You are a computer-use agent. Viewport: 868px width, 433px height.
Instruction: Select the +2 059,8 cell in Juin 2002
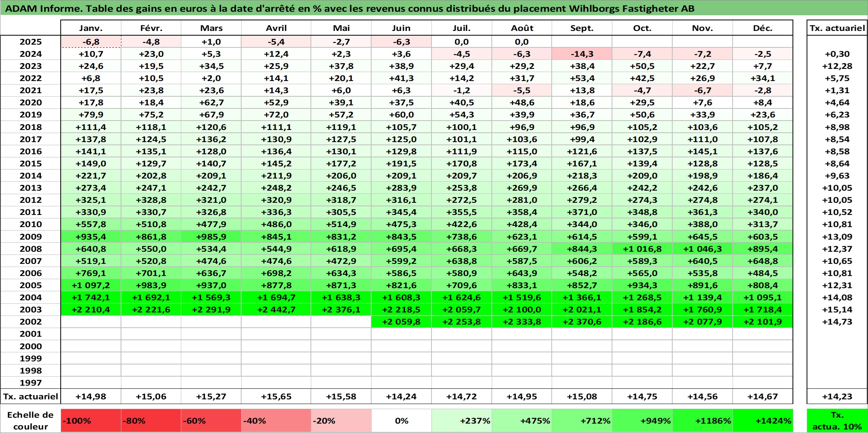pos(401,322)
